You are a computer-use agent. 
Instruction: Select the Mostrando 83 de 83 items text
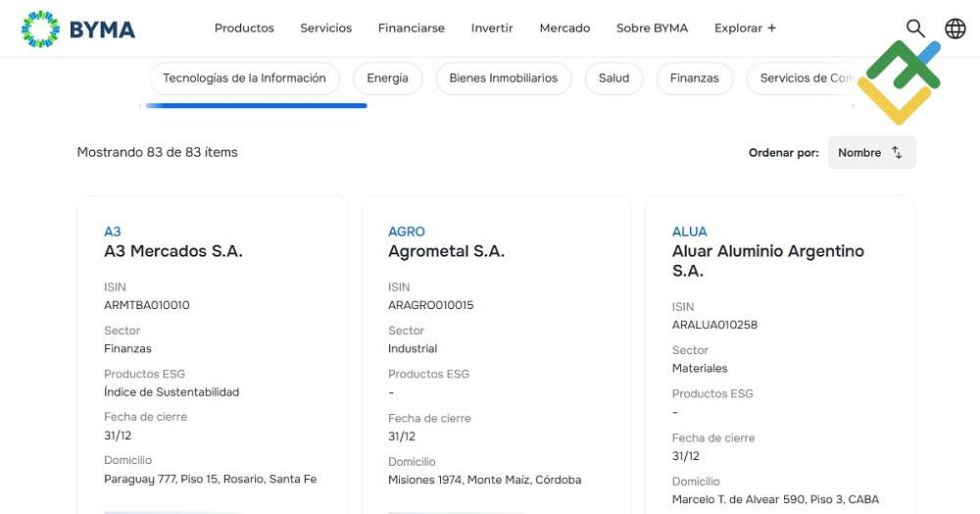158,152
